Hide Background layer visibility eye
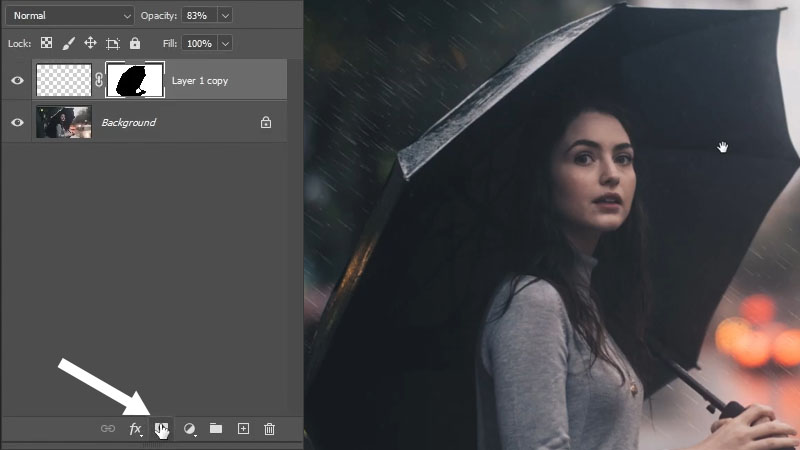Screen dimensions: 800x450 17,122
